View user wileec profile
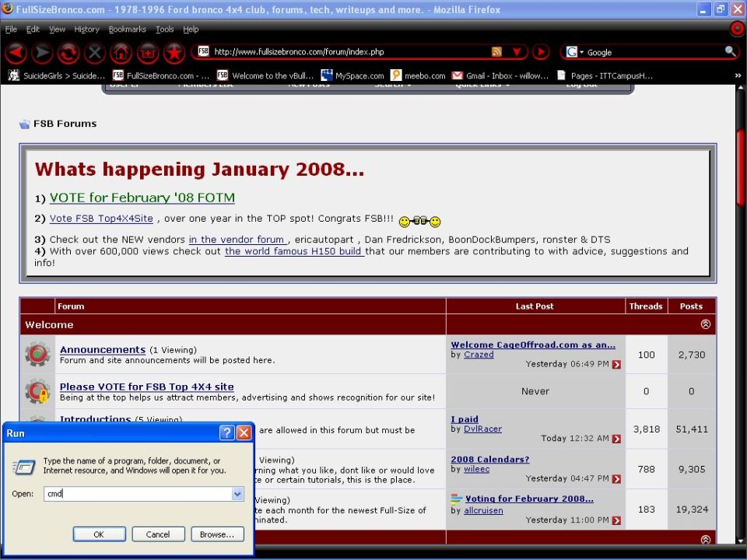The height and width of the screenshot is (560, 747). point(476,468)
